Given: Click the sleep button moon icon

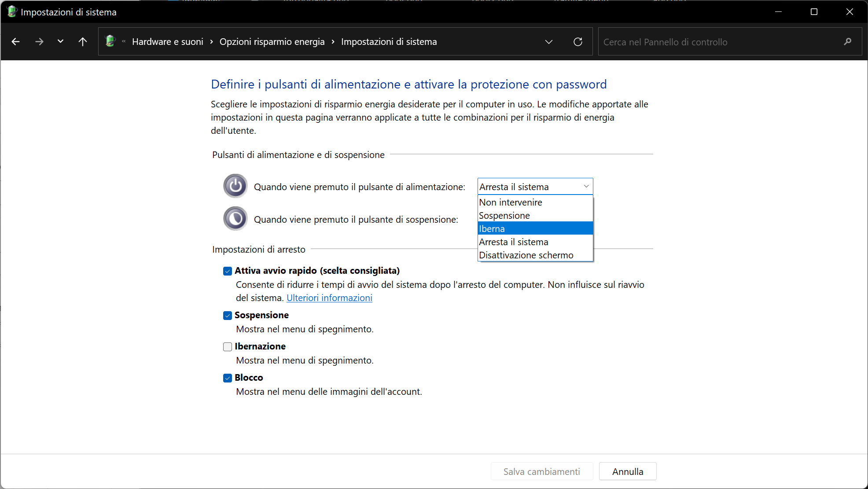Looking at the screenshot, I should pyautogui.click(x=235, y=219).
